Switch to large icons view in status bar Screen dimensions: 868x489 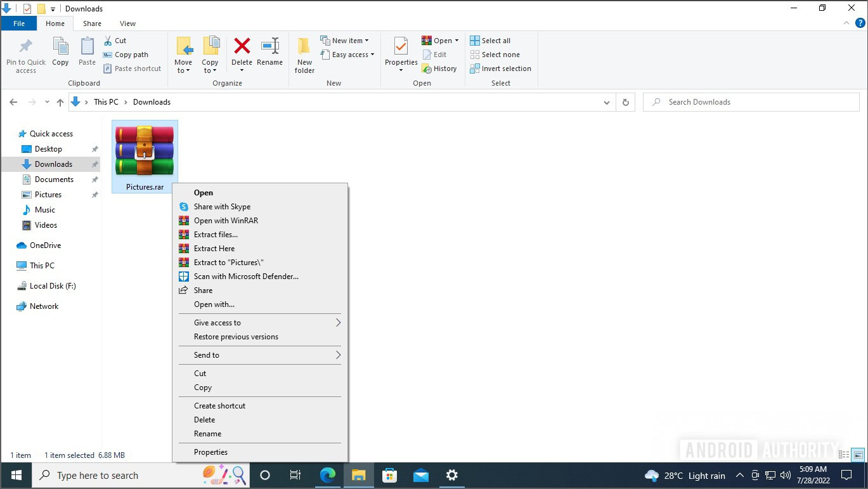pos(858,455)
